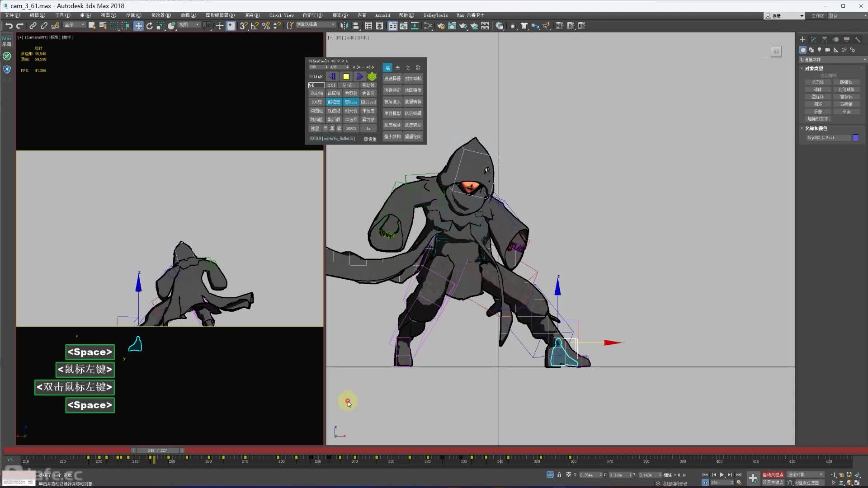
Task: Enable the Link checkbox in BsKeyTools
Action: pyautogui.click(x=311, y=76)
